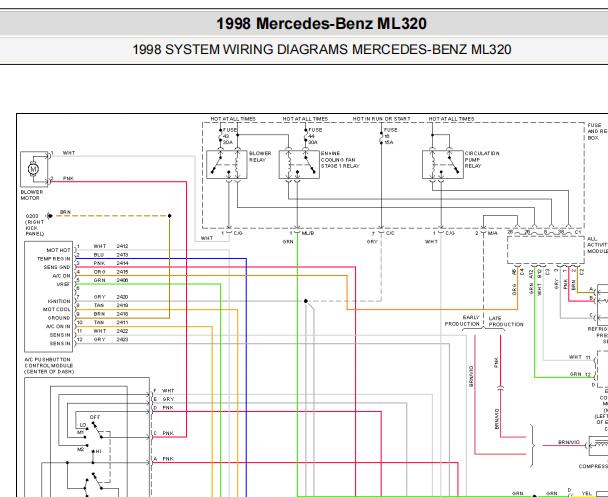Select the "EARLY PRODUCTION" label
The height and width of the screenshot is (497, 608).
462,321
